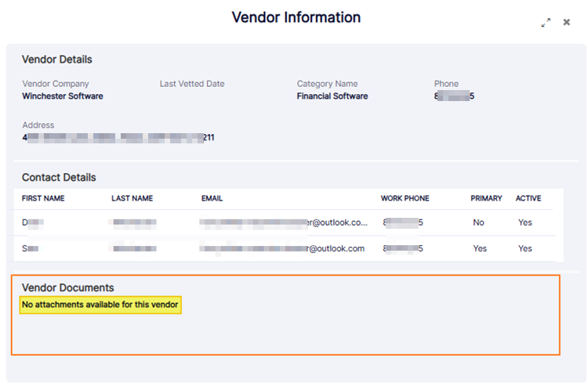Select the Financial Software category value
Viewport: 588px width, 387px height.
332,96
